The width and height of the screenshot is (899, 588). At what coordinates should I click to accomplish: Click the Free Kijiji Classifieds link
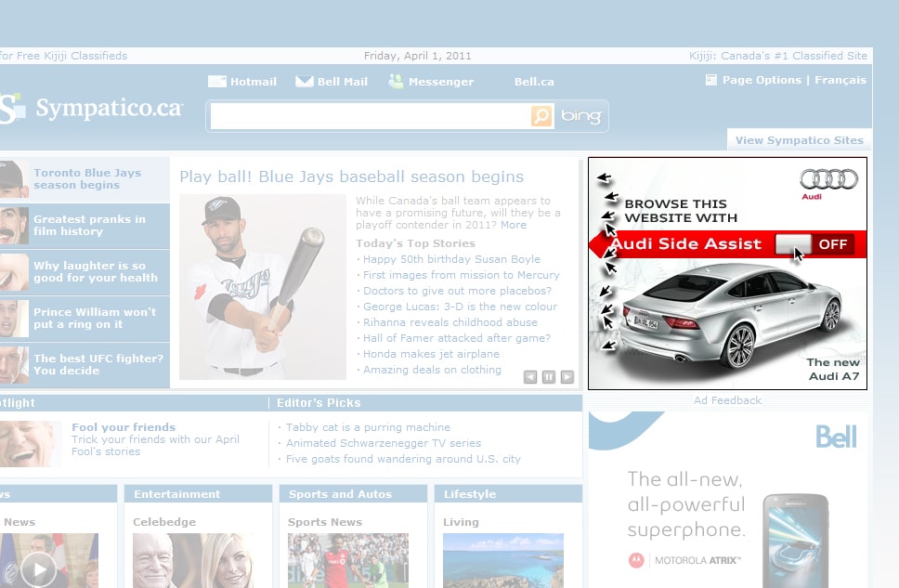(64, 56)
